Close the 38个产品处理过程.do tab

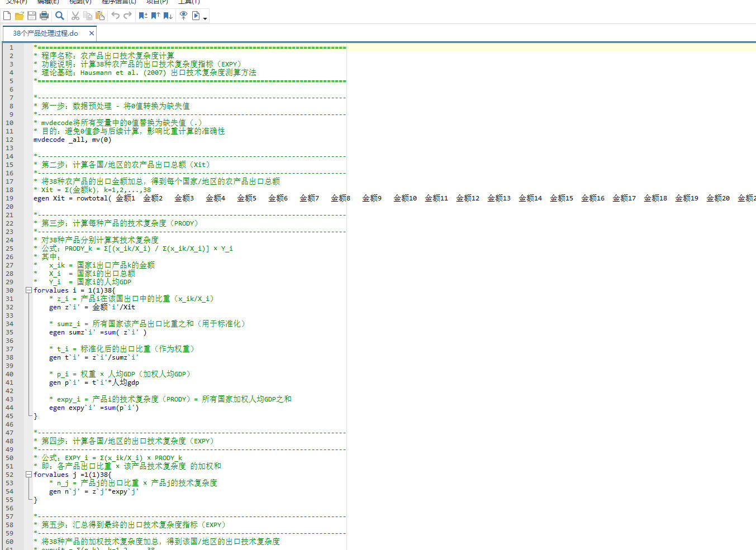pyautogui.click(x=92, y=34)
